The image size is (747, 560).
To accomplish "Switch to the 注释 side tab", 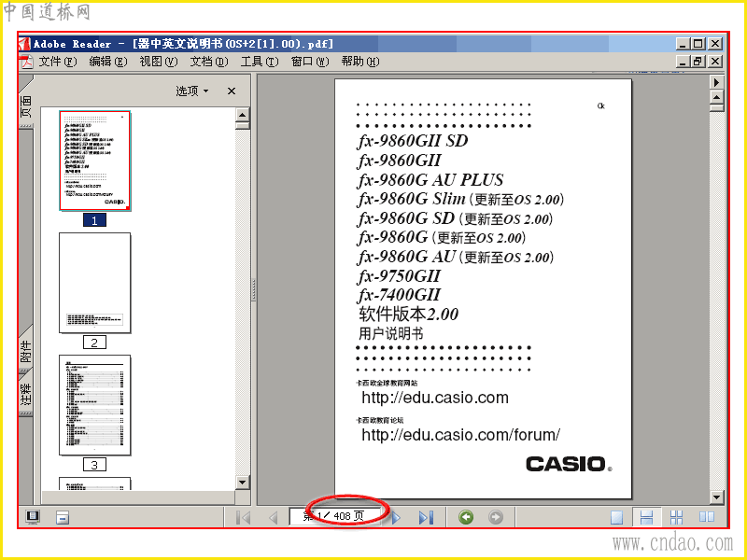I will click(x=26, y=394).
